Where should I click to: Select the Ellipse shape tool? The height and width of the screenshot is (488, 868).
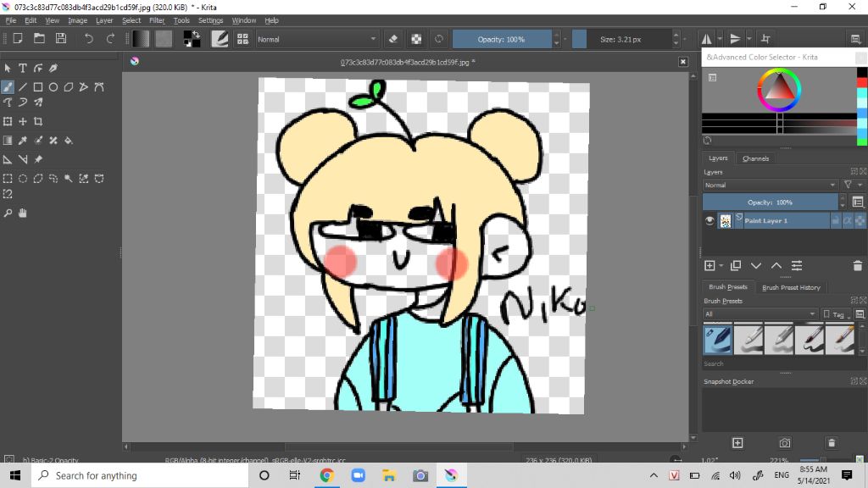(x=53, y=87)
